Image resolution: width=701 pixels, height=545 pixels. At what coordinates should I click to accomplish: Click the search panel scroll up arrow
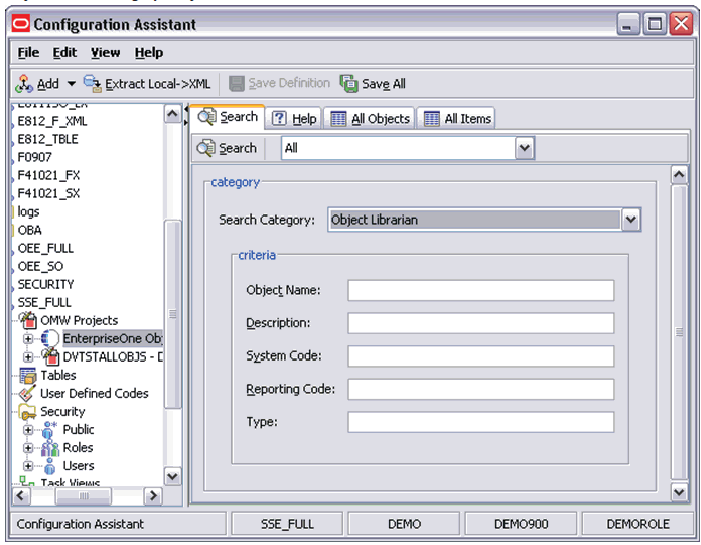[x=679, y=175]
